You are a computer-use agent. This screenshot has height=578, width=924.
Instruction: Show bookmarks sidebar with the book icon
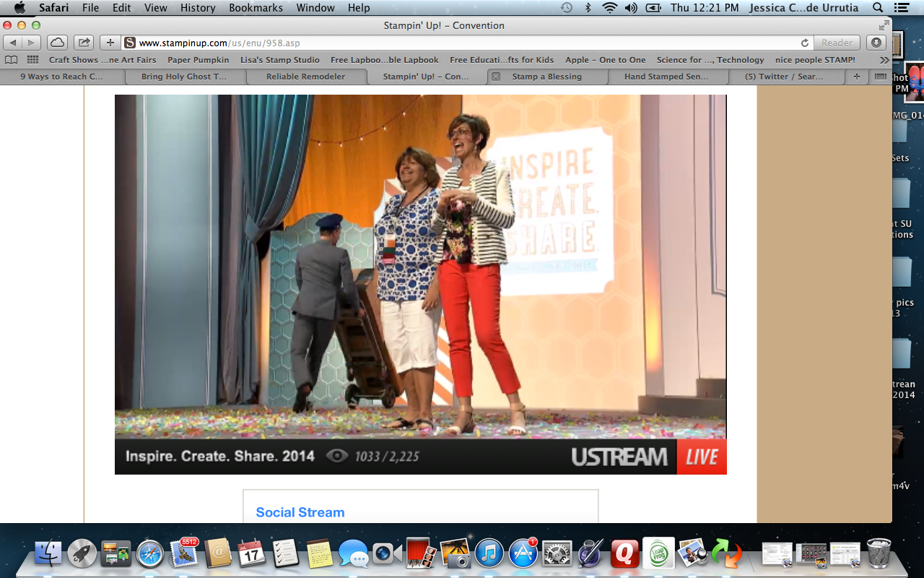[x=12, y=60]
